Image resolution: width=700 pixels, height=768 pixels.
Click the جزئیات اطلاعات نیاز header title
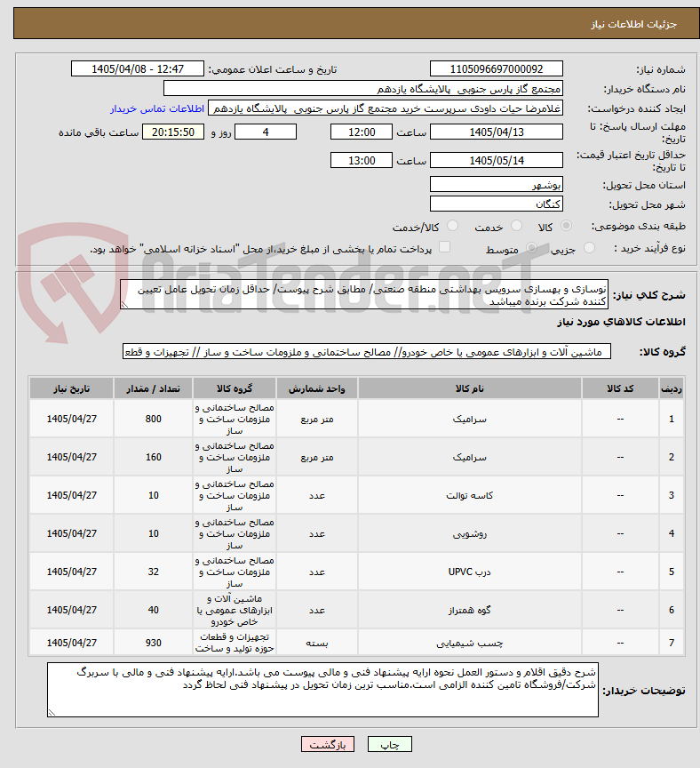(634, 24)
